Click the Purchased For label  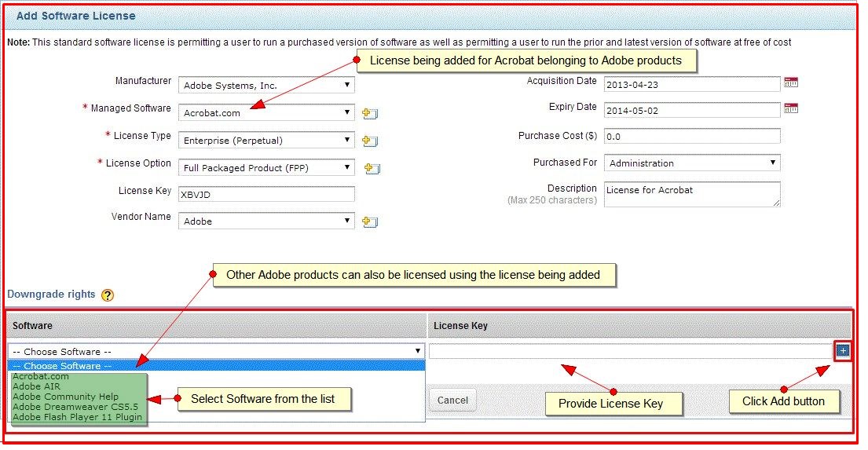(x=566, y=163)
